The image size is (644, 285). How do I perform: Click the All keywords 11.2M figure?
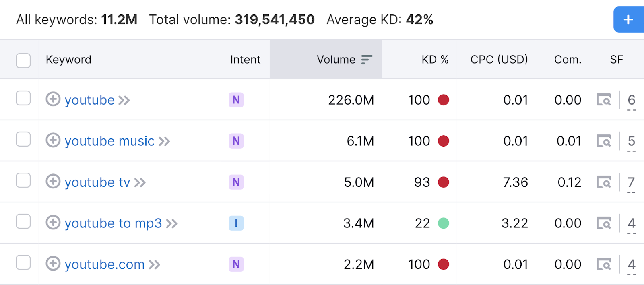point(119,19)
